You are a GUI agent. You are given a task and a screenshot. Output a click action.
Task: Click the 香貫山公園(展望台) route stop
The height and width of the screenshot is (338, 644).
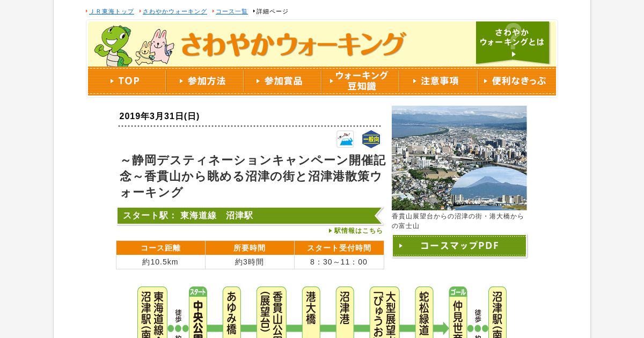(272, 312)
